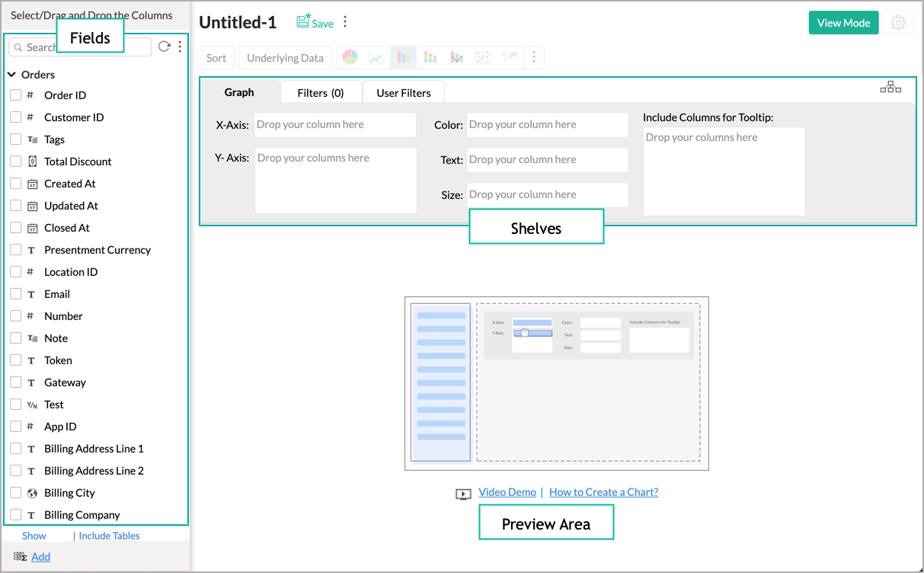924x573 pixels.
Task: Open the report hierarchy view icon
Action: coord(890,87)
